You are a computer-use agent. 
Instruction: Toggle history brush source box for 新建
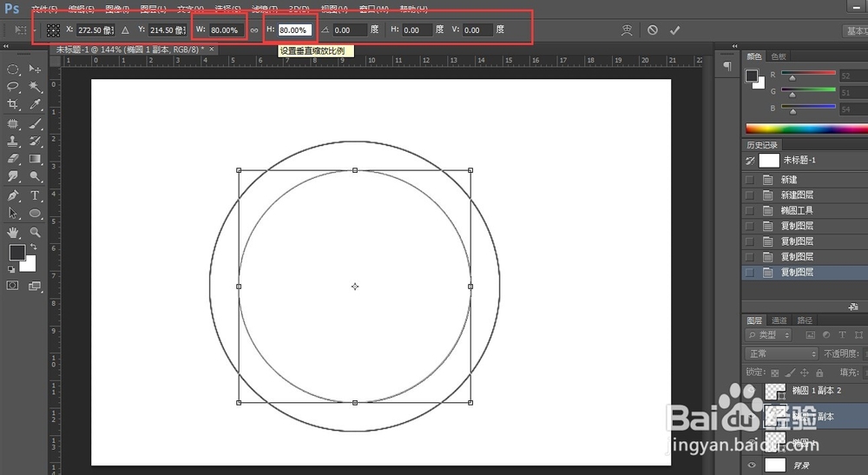coord(750,180)
